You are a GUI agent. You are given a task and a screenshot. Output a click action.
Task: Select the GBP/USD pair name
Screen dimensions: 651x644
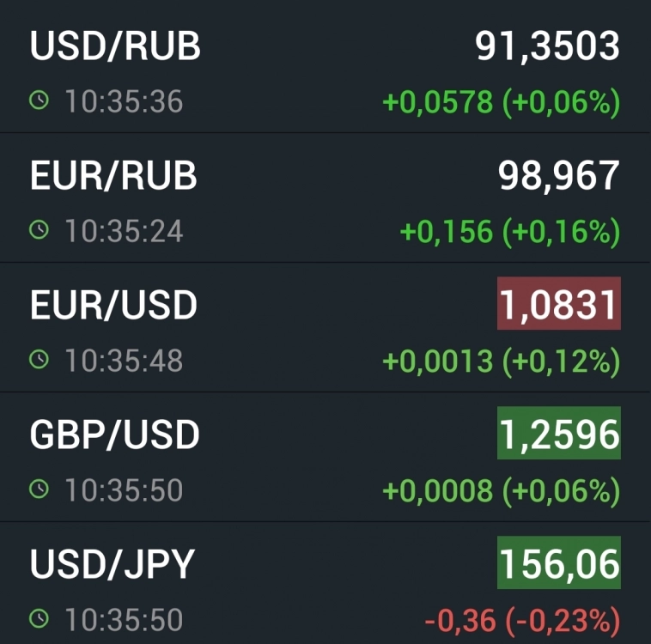click(x=114, y=434)
